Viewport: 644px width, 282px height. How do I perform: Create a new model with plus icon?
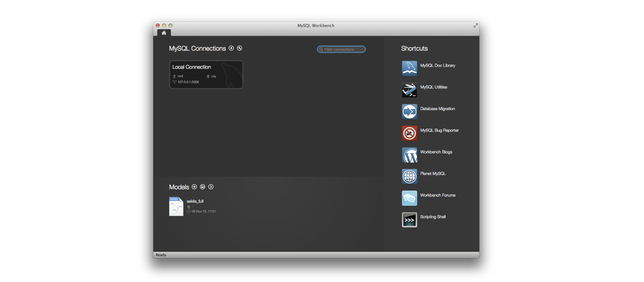click(x=194, y=187)
